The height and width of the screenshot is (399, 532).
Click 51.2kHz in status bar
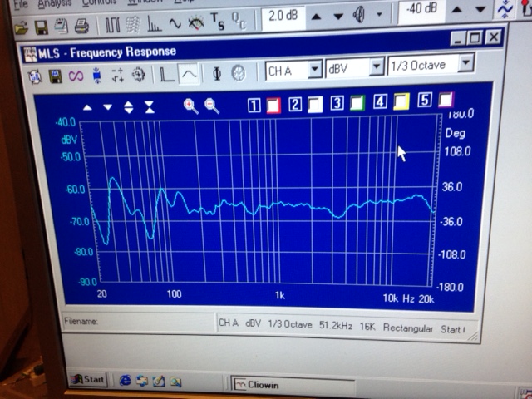tap(335, 325)
